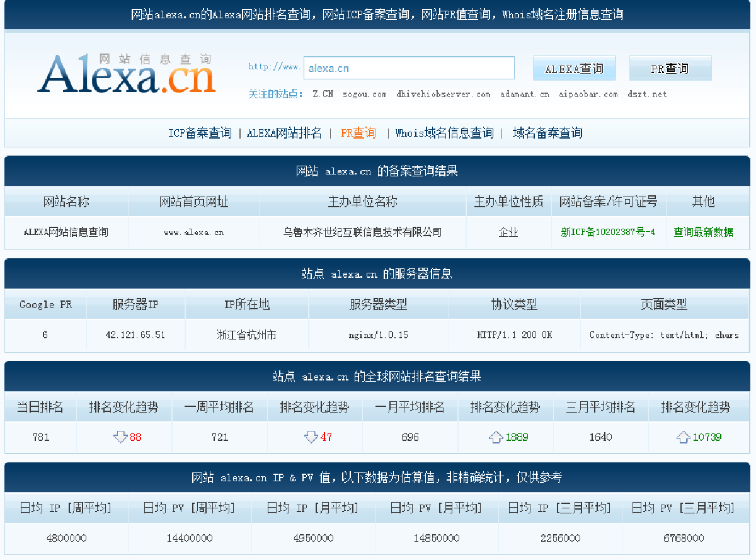This screenshot has height=560, width=756.
Task: Click the up arrow beside 1889
Action: [496, 437]
